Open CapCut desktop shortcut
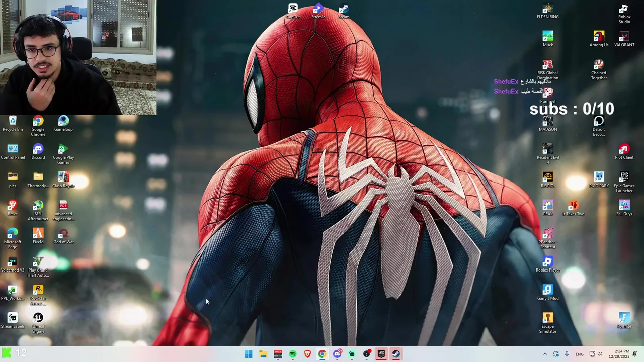This screenshot has width=644, height=362. tap(293, 11)
